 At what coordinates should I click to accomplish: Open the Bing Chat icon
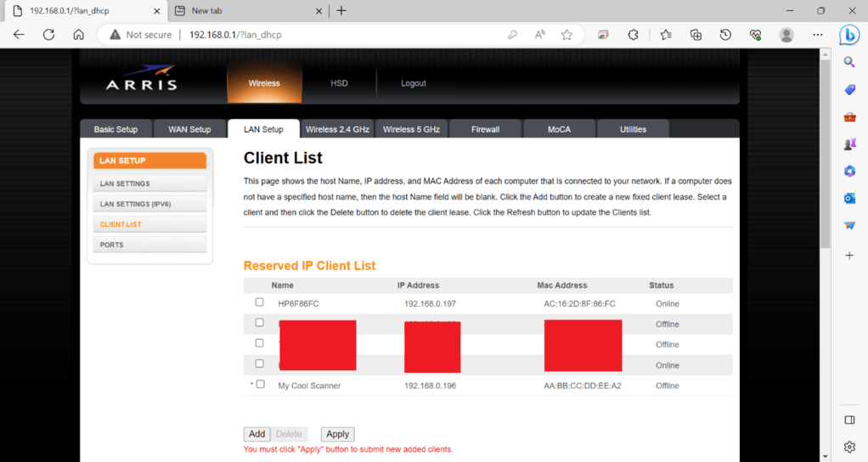[849, 35]
